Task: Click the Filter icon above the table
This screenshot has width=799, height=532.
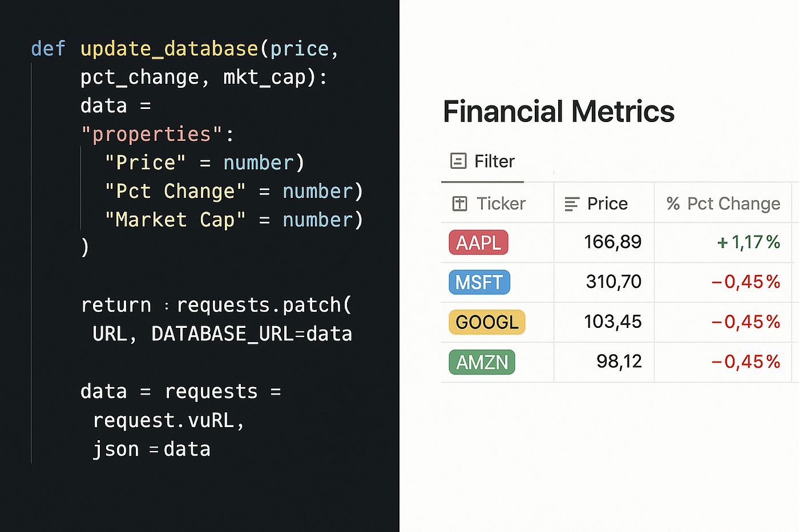Action: click(x=458, y=161)
